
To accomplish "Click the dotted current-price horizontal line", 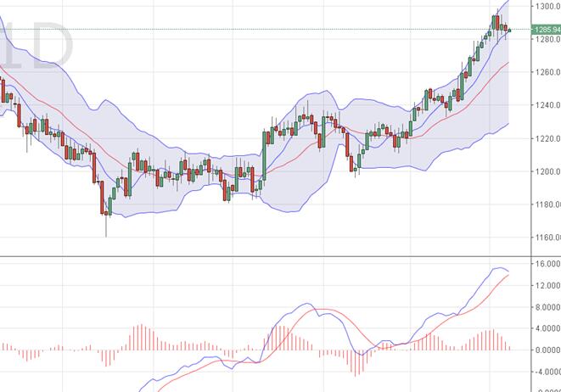I will pyautogui.click(x=255, y=30).
